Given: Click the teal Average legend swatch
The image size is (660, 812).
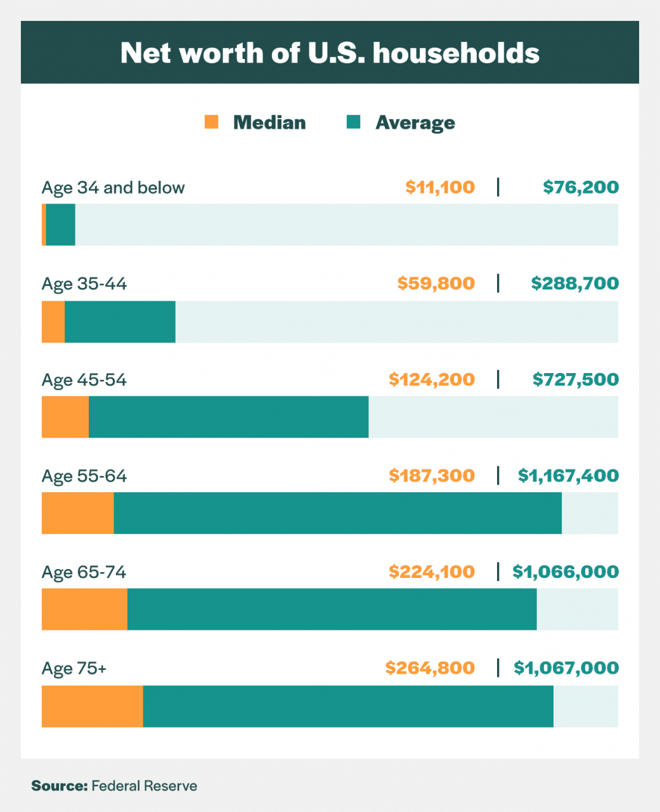Looking at the screenshot, I should click(354, 122).
